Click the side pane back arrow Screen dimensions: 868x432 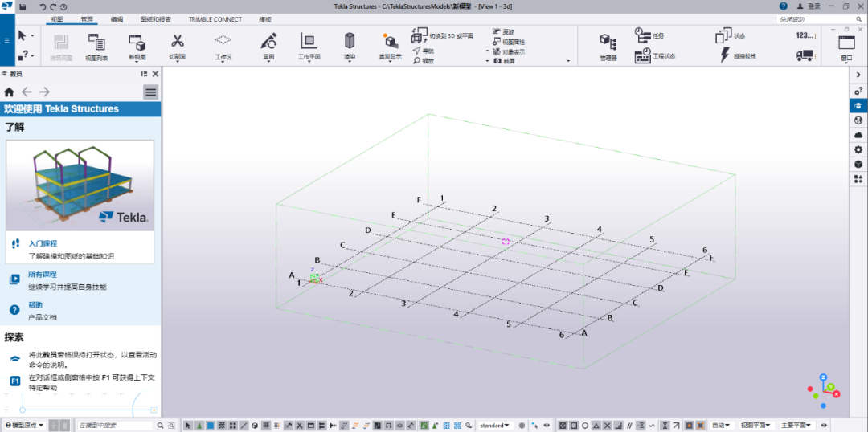click(27, 92)
